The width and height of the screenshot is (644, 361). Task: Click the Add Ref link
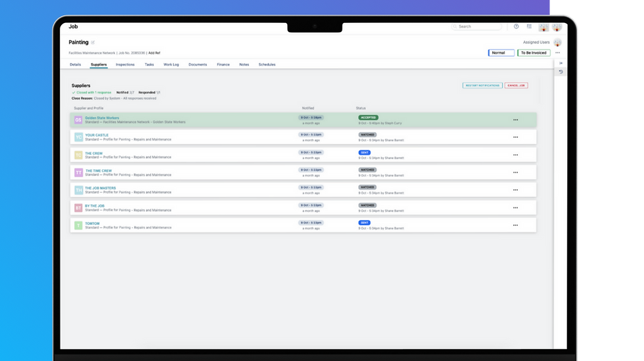pyautogui.click(x=154, y=53)
